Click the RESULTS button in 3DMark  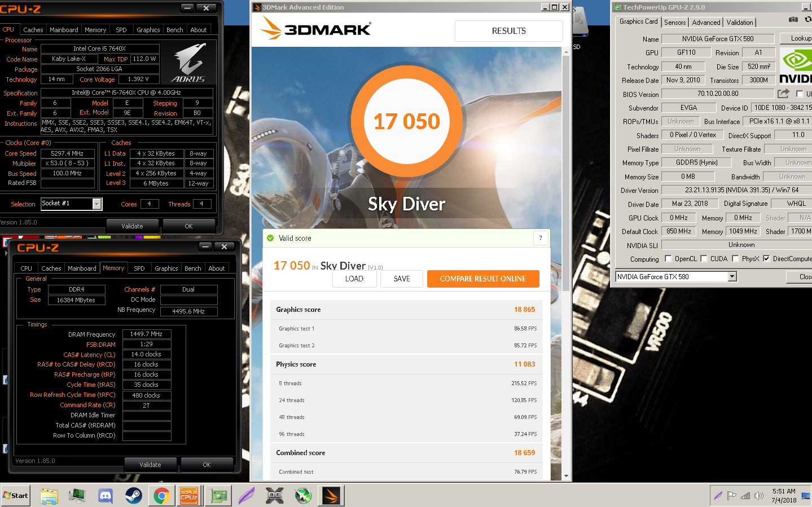pyautogui.click(x=508, y=31)
